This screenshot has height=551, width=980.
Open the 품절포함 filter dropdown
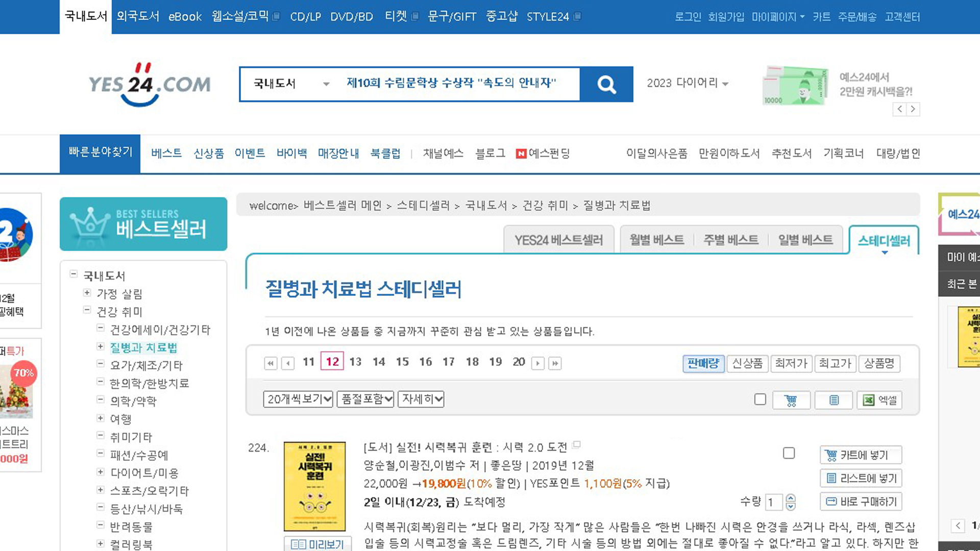365,399
